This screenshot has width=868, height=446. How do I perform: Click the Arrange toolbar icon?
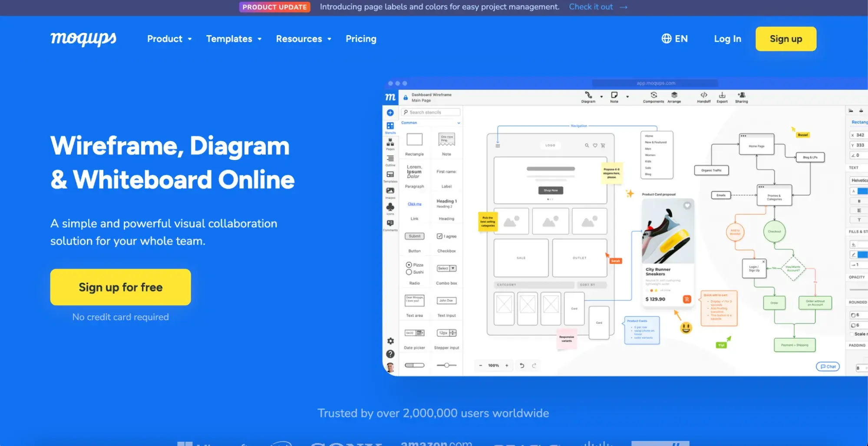click(x=674, y=95)
